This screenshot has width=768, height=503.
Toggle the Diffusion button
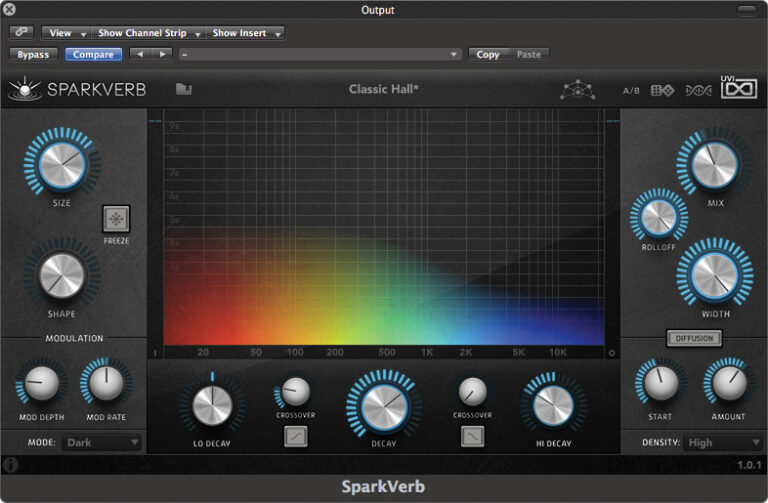[694, 338]
